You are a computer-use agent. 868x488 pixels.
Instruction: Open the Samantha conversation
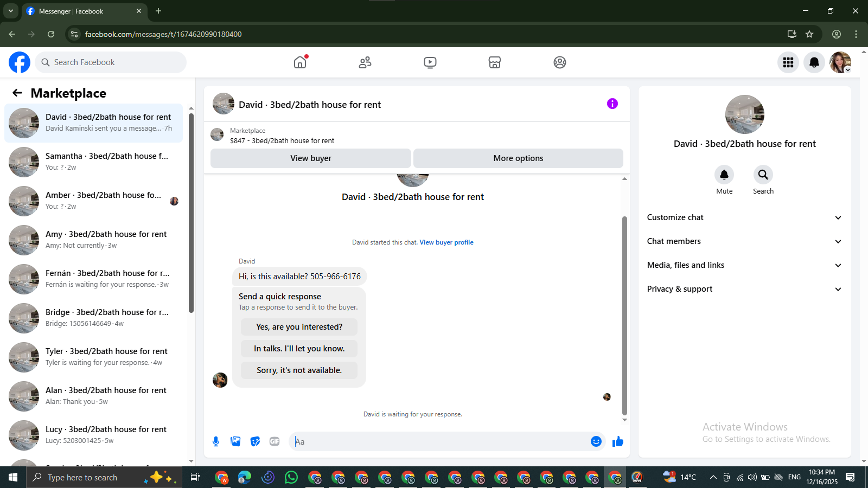93,162
